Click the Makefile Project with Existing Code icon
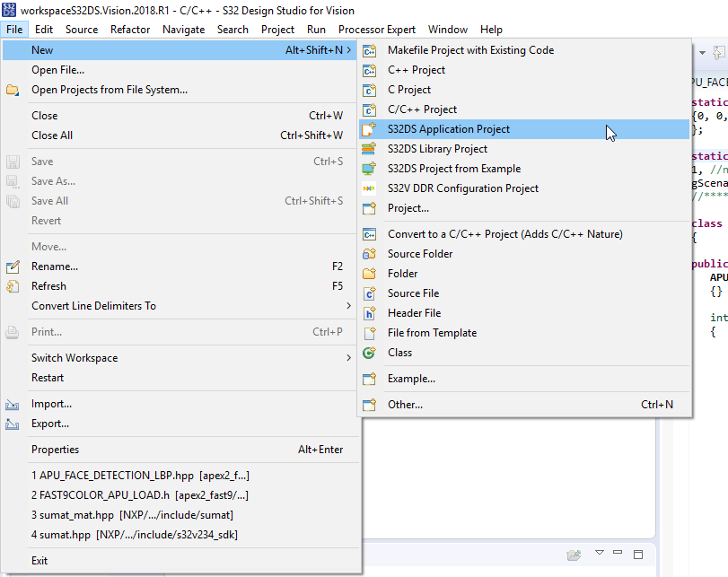This screenshot has width=728, height=577. pyautogui.click(x=369, y=50)
